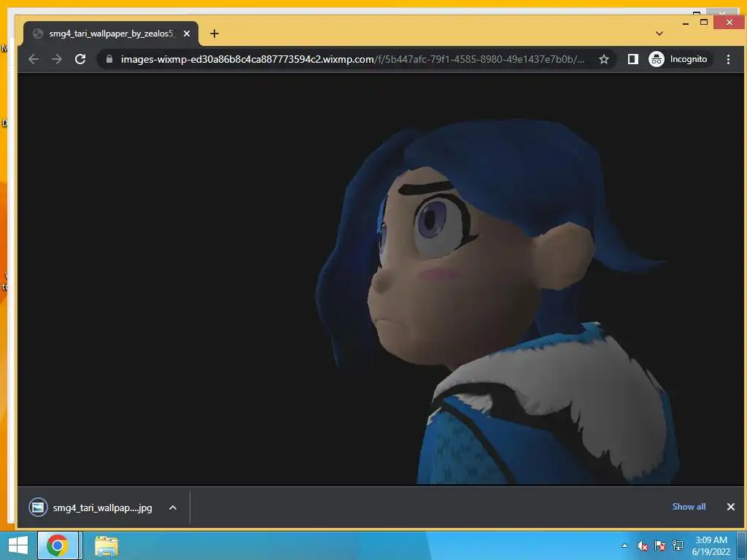747x560 pixels.
Task: View site information via the lock icon
Action: pos(109,59)
